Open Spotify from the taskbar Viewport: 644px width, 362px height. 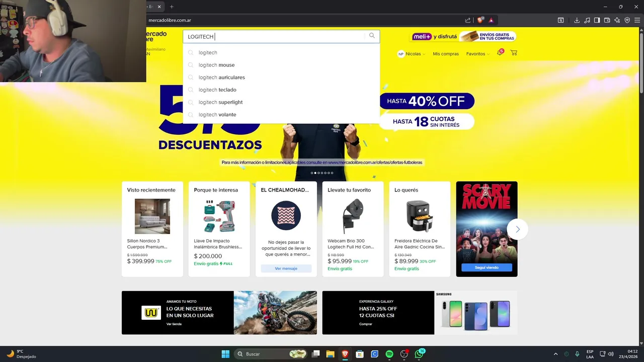[x=389, y=354]
